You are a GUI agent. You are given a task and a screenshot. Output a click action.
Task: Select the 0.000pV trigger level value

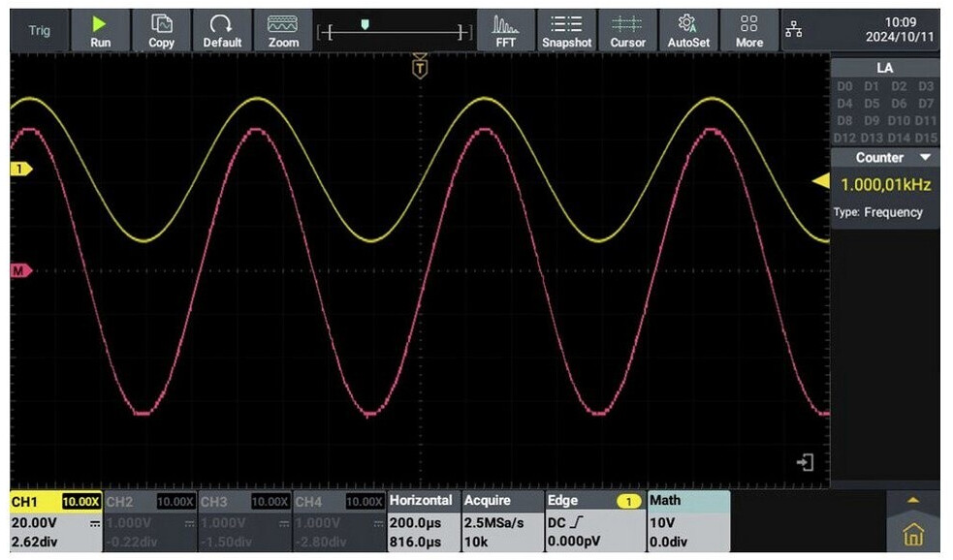[574, 542]
